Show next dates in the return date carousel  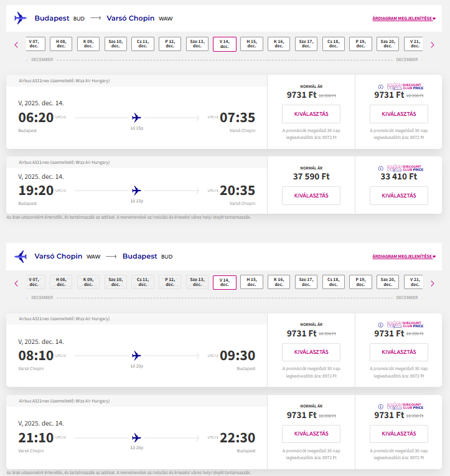coord(432,283)
